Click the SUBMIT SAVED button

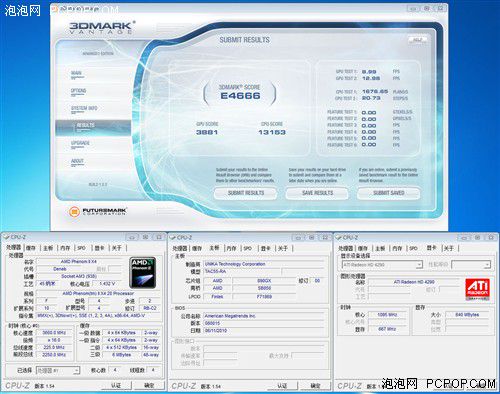(389, 193)
